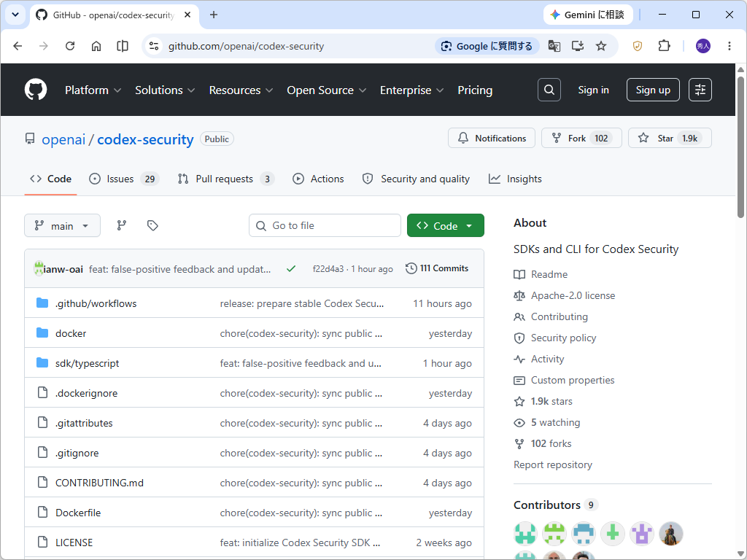Switch to Actions tab
This screenshot has height=560, width=747.
click(x=318, y=179)
